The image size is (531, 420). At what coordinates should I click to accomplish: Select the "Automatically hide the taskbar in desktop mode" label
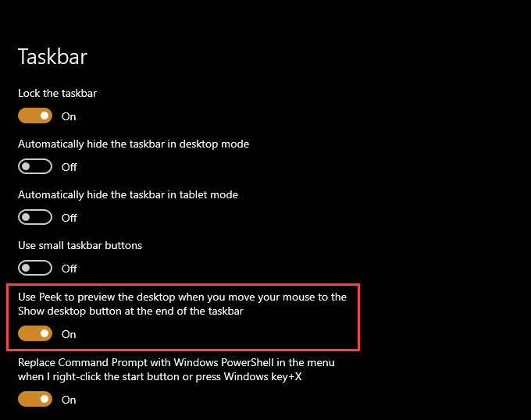click(x=134, y=144)
